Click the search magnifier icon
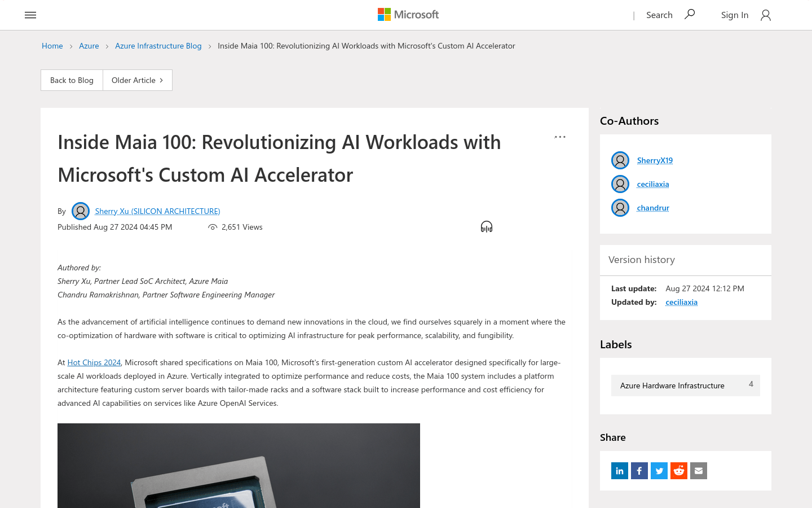This screenshot has height=508, width=812. 690,15
